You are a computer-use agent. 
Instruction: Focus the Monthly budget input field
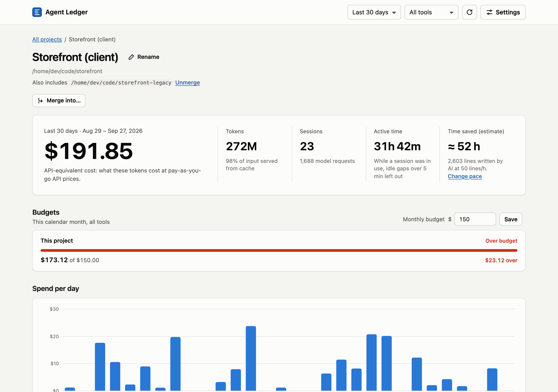[475, 219]
